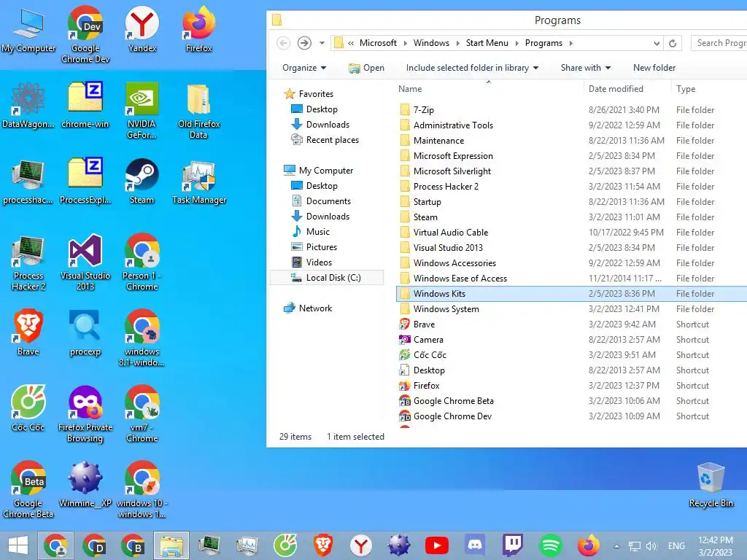The width and height of the screenshot is (747, 560).
Task: Open Spotify from the taskbar
Action: [x=550, y=545]
